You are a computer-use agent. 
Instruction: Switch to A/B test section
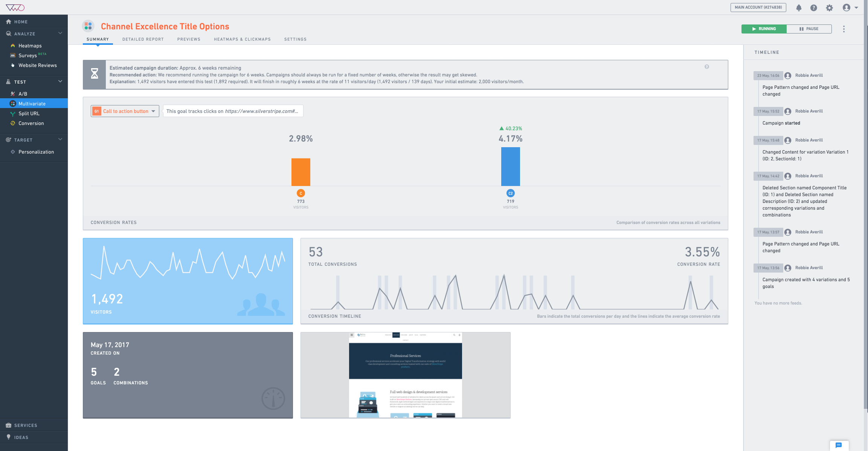(23, 93)
